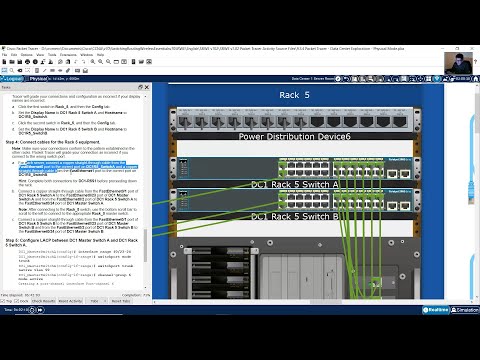Click the instructions panel vertical scrollbar
480x360 pixels.
145,245
